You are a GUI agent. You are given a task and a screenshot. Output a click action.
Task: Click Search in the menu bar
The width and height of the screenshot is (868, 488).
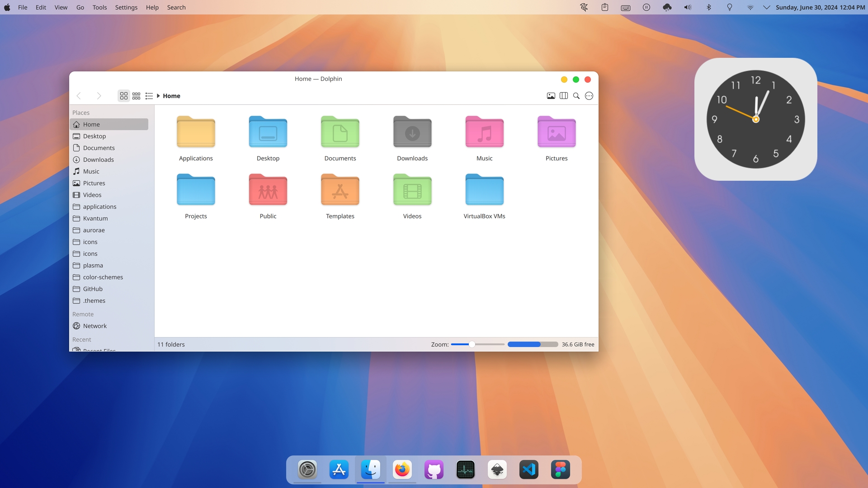click(x=176, y=7)
